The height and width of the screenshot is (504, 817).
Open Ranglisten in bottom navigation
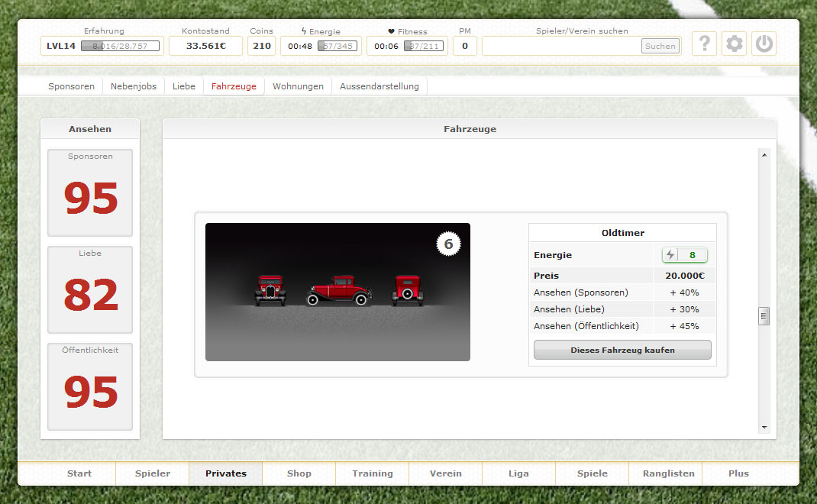669,473
